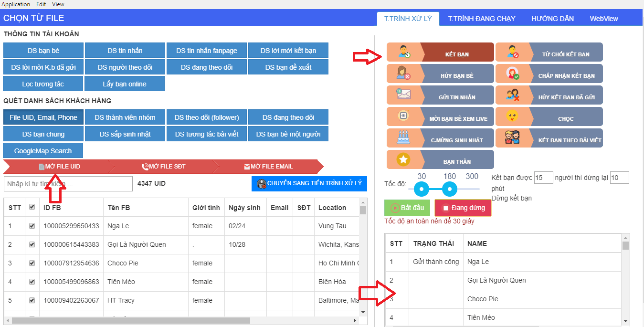The width and height of the screenshot is (644, 327).
Task: Uncheck the checkbox for Nga Le row
Action: click(32, 226)
